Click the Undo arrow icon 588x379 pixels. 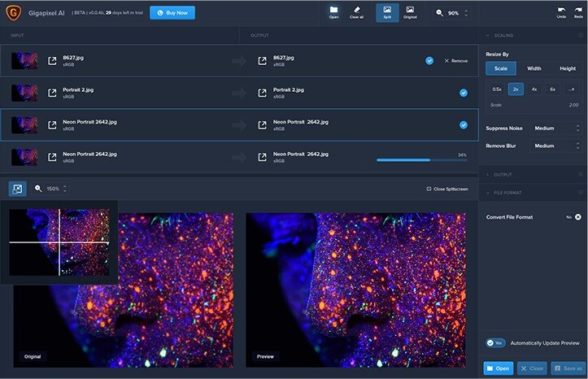tap(561, 12)
